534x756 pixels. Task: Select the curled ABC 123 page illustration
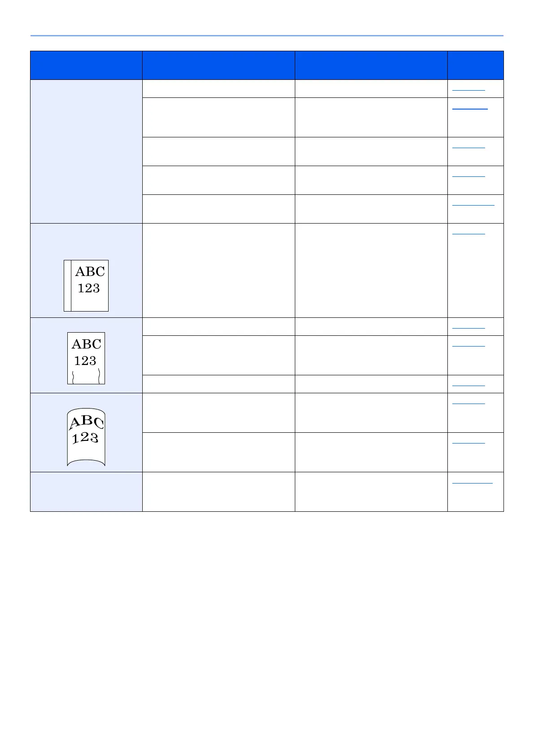pos(86,437)
